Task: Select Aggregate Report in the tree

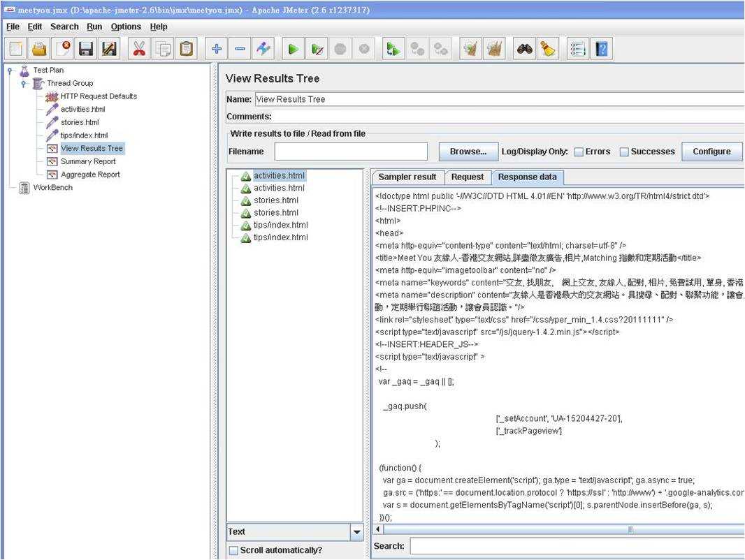Action: tap(90, 175)
